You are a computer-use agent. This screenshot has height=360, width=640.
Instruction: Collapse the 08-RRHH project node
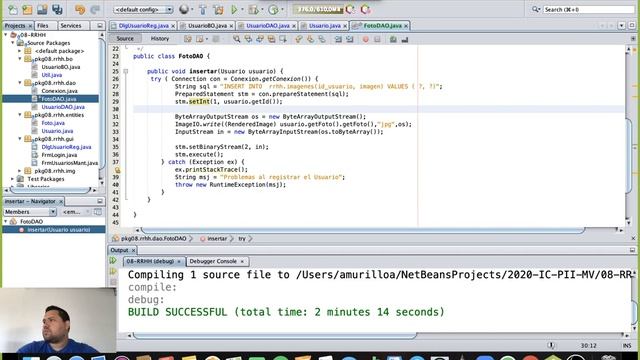tap(6, 35)
